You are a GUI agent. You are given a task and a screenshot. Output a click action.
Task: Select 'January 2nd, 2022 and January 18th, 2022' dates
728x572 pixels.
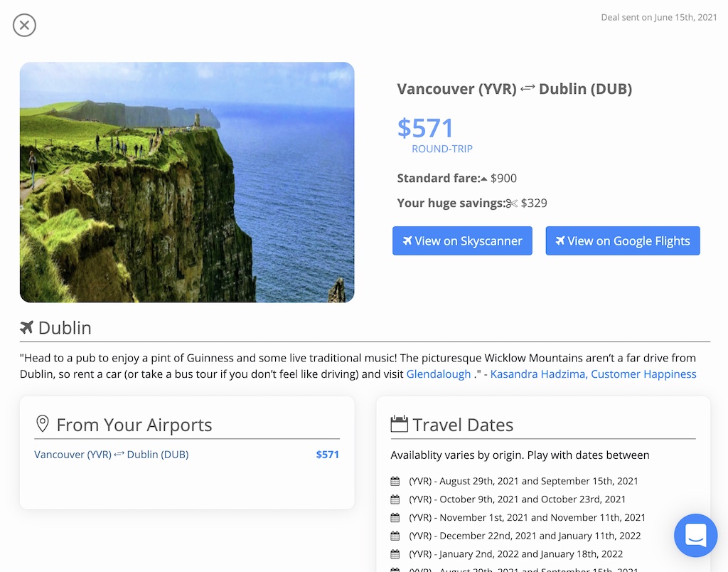pyautogui.click(x=531, y=554)
